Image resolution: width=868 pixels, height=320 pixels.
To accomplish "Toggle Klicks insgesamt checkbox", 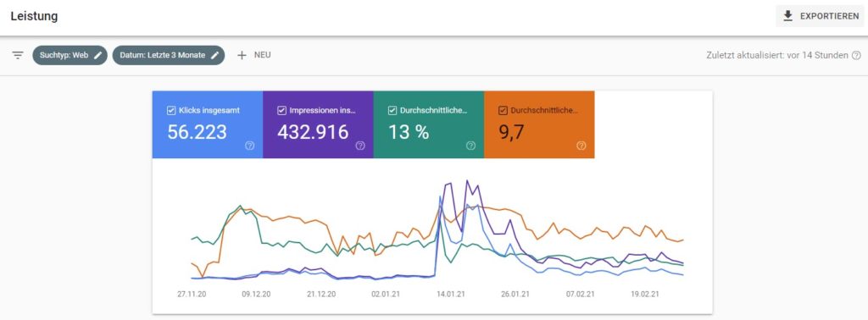I will point(171,111).
